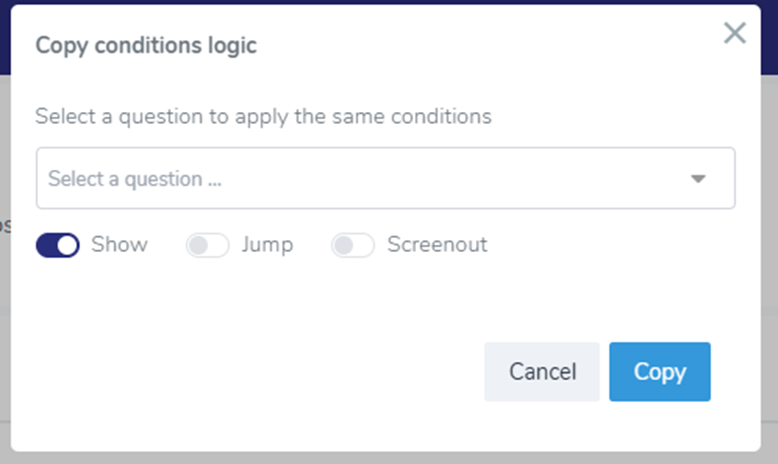Open the Select a question combo box

[385, 179]
